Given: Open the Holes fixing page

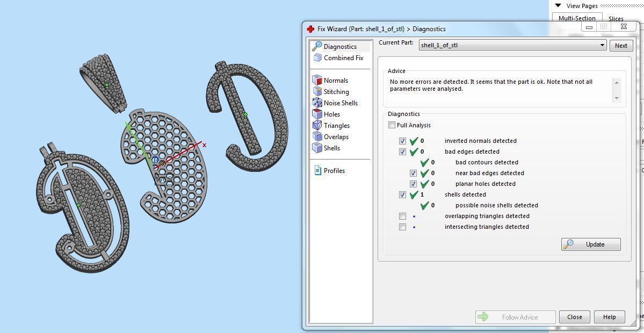Looking at the screenshot, I should point(326,114).
